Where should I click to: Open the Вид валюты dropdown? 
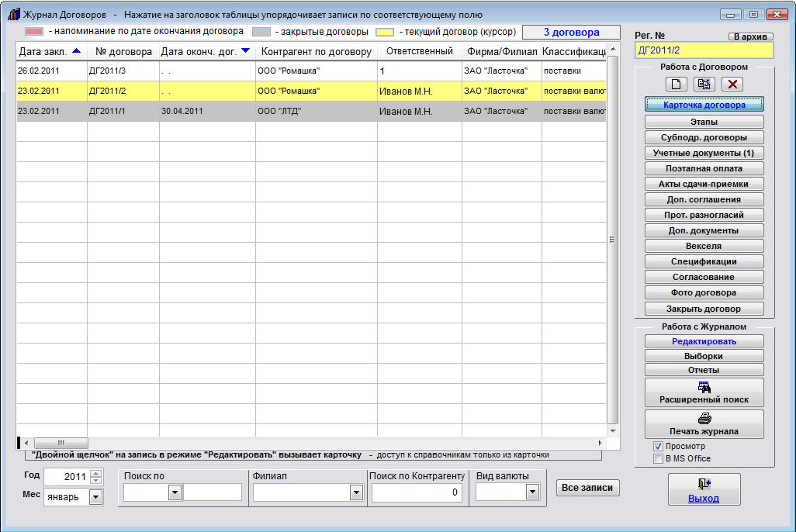pyautogui.click(x=532, y=492)
